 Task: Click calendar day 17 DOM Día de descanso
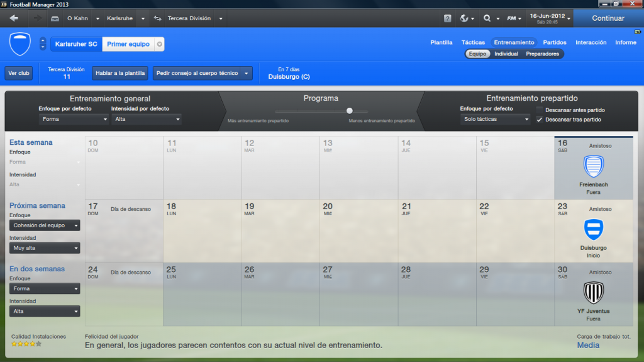point(124,231)
